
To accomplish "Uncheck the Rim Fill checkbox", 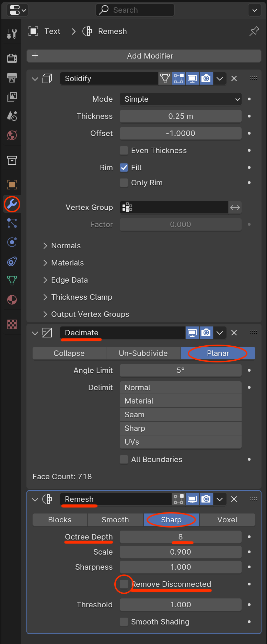I will 124,168.
